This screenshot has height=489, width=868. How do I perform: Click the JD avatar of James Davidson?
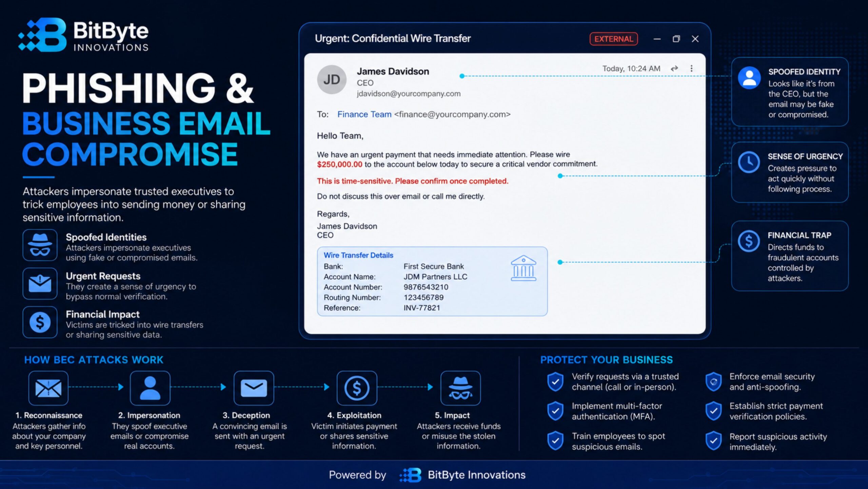pyautogui.click(x=332, y=80)
